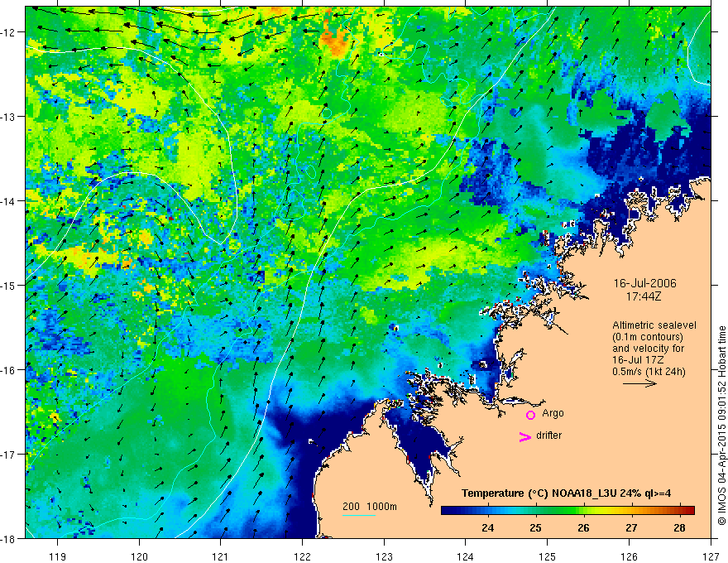
Task: Click the magenta drifter arrowhead legend symbol
Action: pos(525,436)
